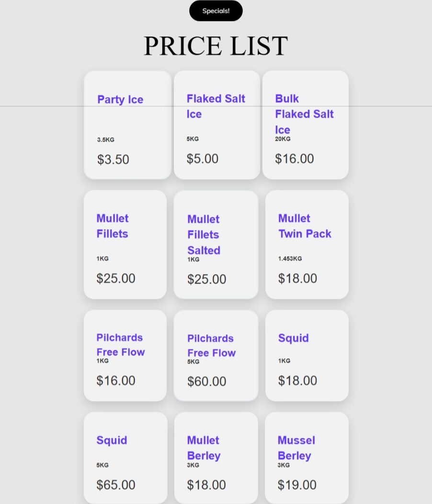Click the 3.5KG weight label

pos(106,140)
